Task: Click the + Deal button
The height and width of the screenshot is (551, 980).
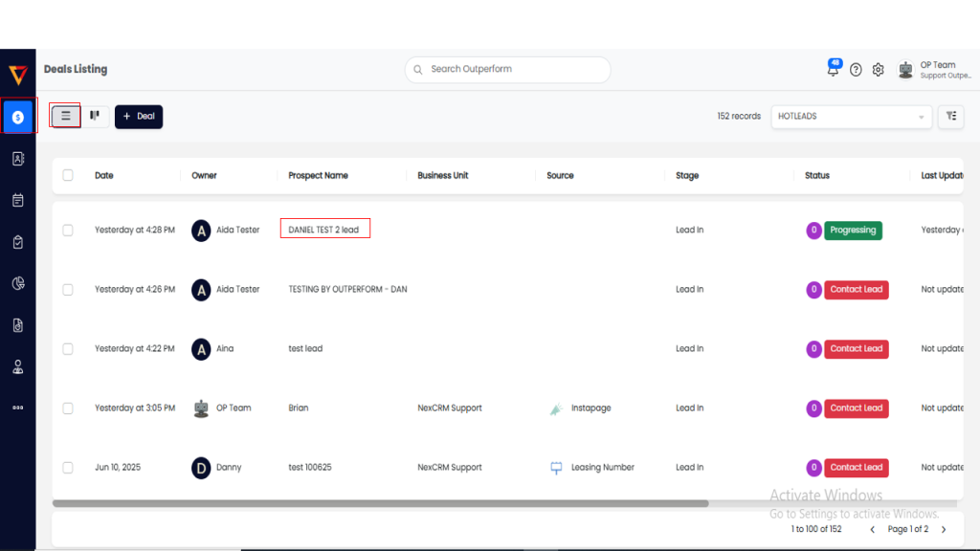Action: 139,116
